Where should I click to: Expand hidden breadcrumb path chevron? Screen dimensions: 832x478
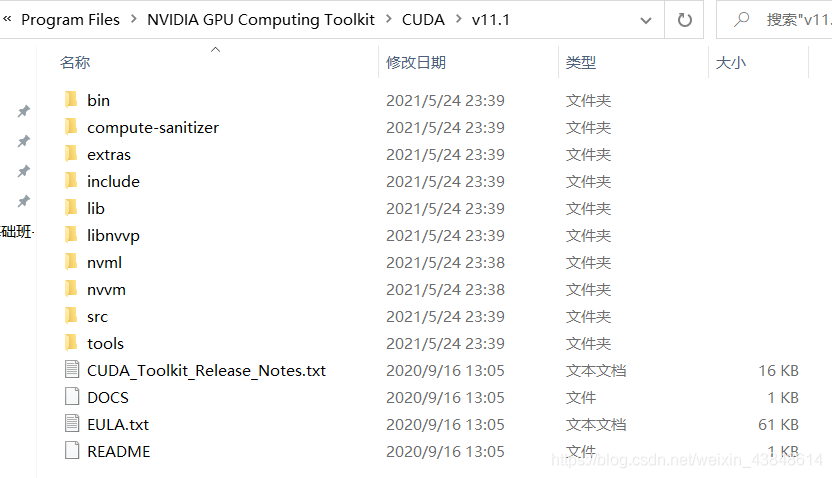pos(8,19)
